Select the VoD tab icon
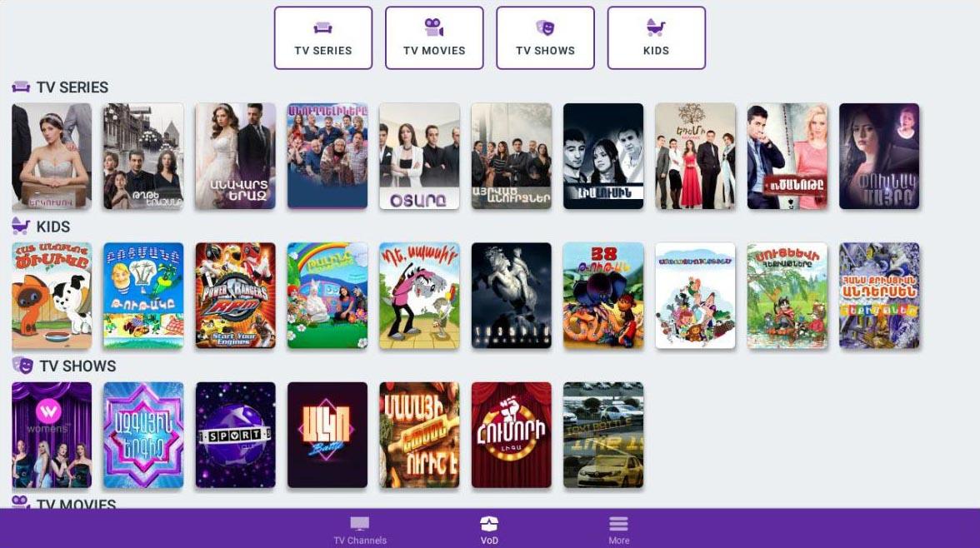Screen dimensions: 980x548 pos(489,524)
